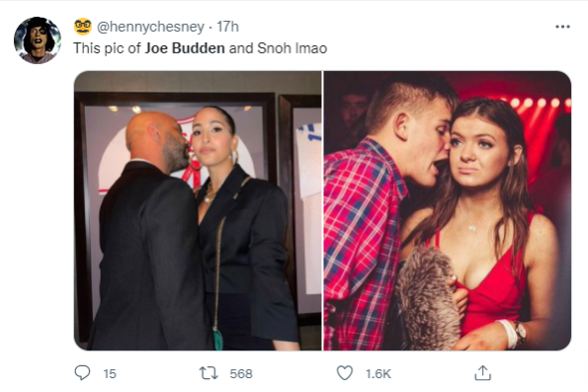This screenshot has width=588, height=392.
Task: Click the 1.6K likes count
Action: pos(378,373)
